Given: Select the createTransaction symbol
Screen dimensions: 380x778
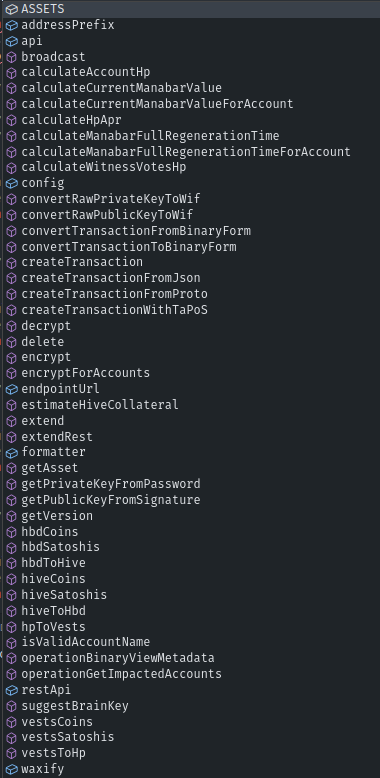Looking at the screenshot, I should (x=82, y=262).
